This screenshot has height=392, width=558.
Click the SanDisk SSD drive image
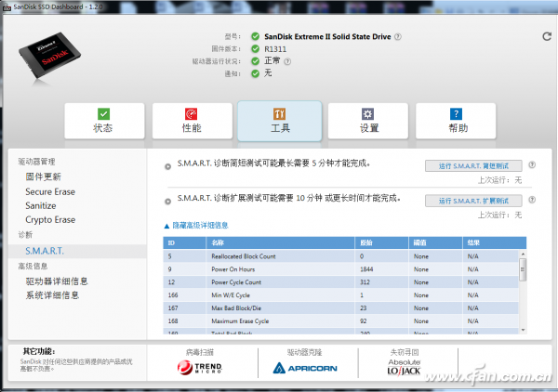pos(49,58)
